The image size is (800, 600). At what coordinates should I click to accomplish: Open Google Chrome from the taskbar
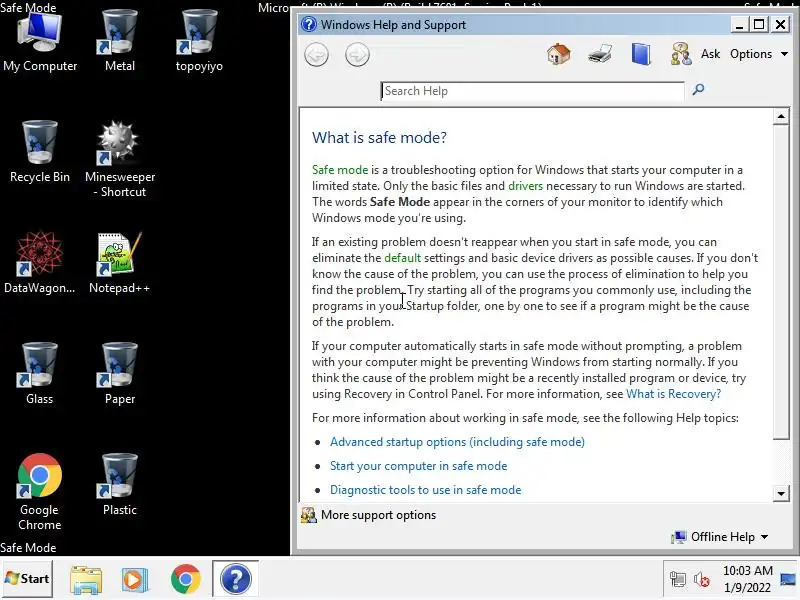pyautogui.click(x=186, y=579)
